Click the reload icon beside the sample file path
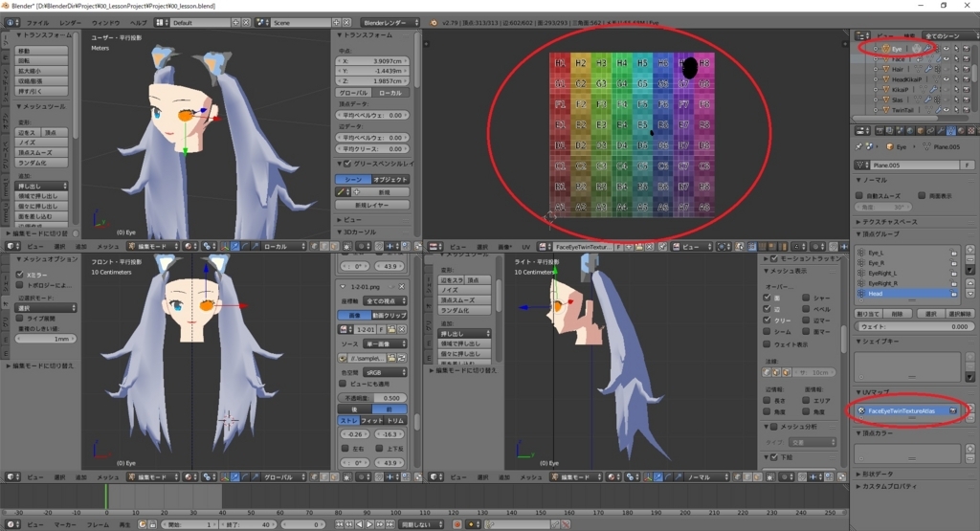 click(401, 358)
